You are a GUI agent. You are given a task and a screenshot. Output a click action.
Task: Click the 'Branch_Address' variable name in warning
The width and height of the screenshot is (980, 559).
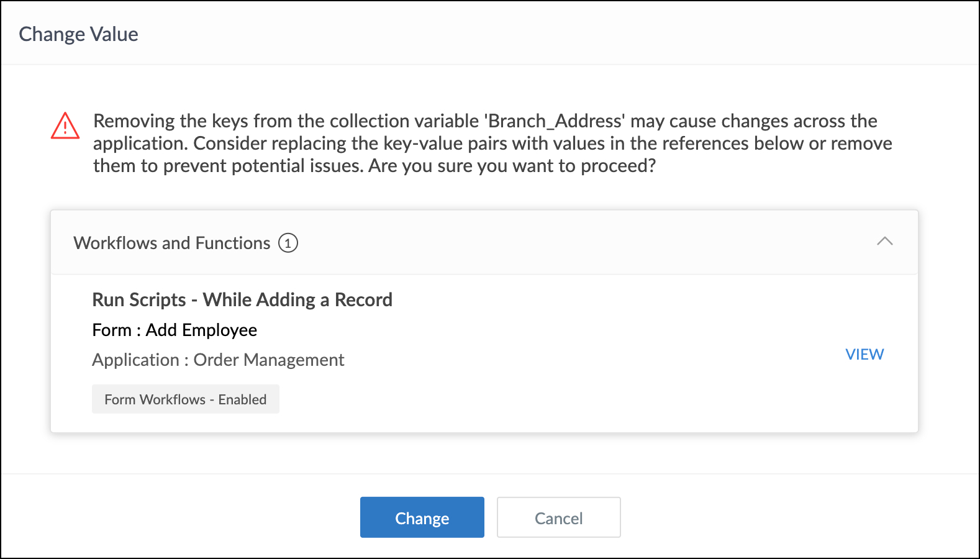(555, 121)
